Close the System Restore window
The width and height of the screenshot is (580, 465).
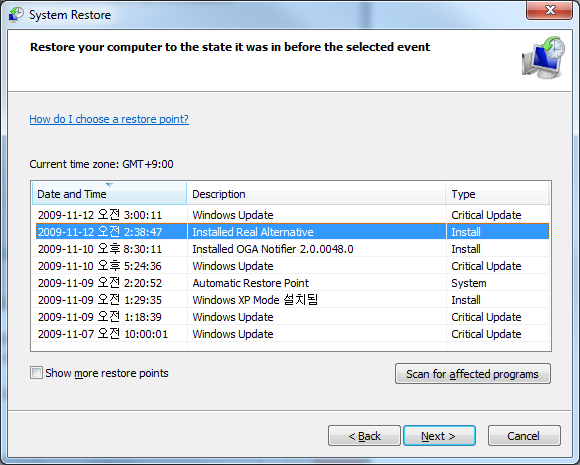click(x=550, y=10)
